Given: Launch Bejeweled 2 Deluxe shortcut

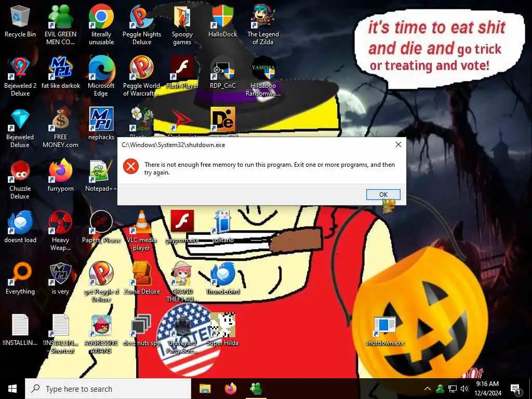Looking at the screenshot, I should pos(20,76).
